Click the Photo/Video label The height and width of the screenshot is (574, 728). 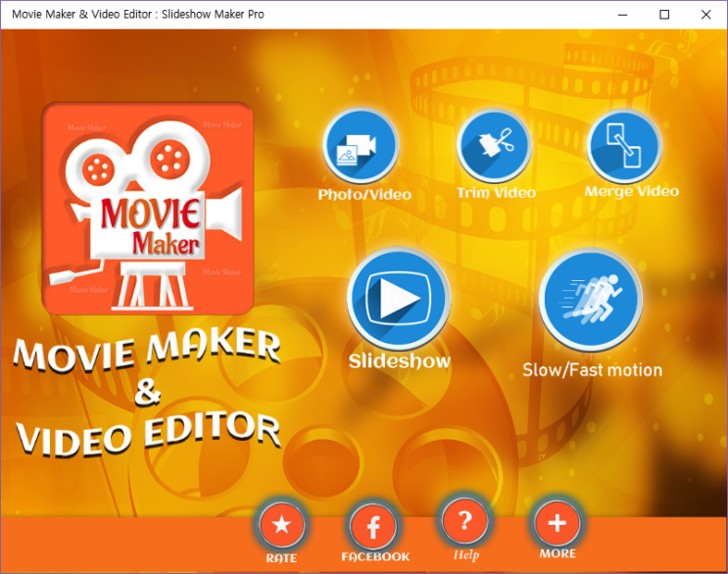coord(364,194)
